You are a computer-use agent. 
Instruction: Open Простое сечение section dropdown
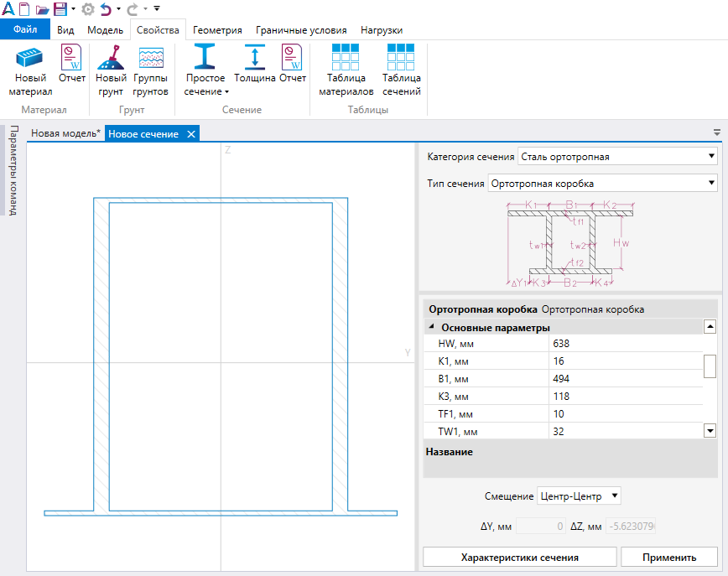pos(205,70)
